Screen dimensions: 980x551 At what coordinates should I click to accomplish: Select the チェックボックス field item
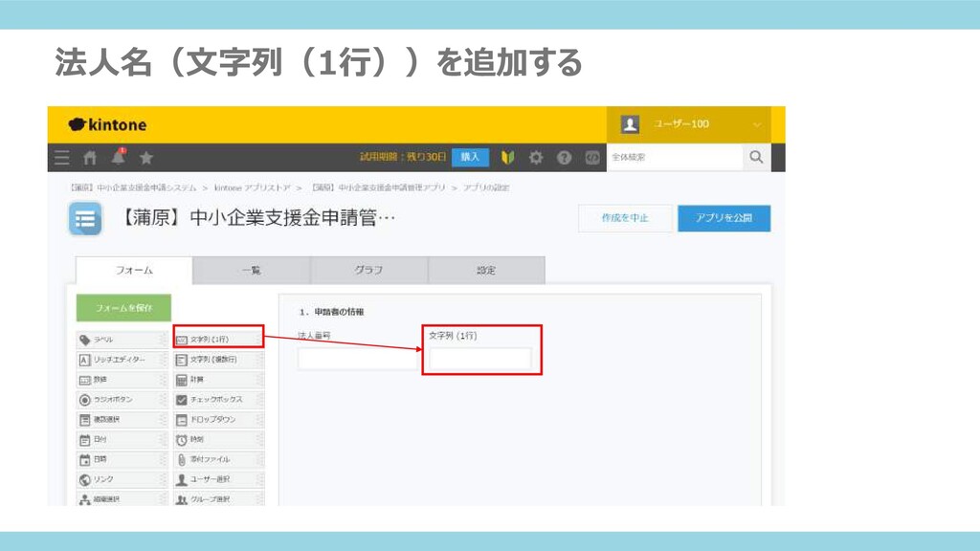click(219, 400)
